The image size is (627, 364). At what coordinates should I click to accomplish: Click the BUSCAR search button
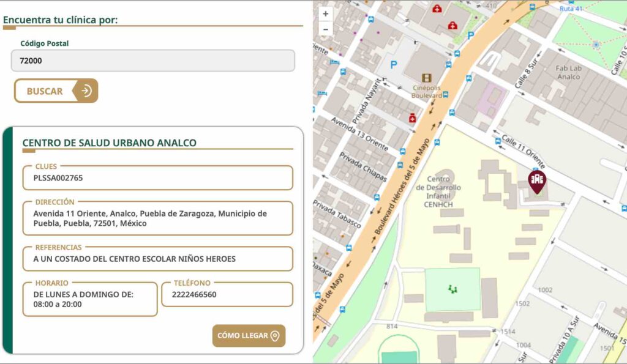click(56, 91)
